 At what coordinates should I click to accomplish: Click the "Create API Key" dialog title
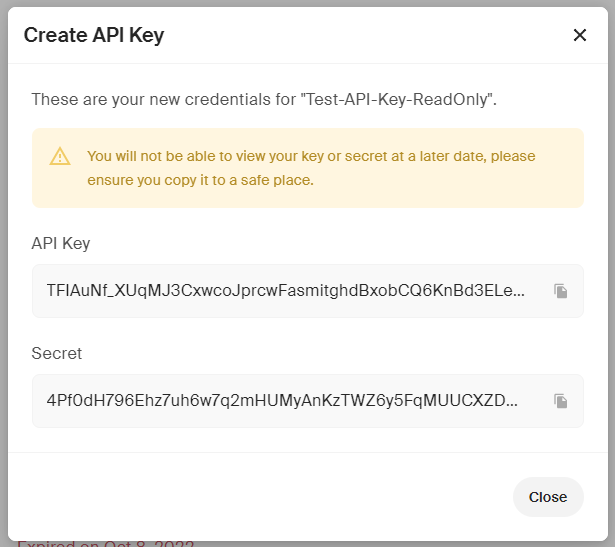(x=93, y=35)
